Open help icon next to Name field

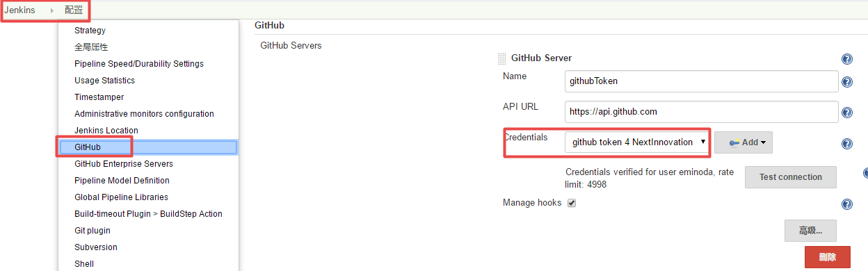pyautogui.click(x=846, y=82)
